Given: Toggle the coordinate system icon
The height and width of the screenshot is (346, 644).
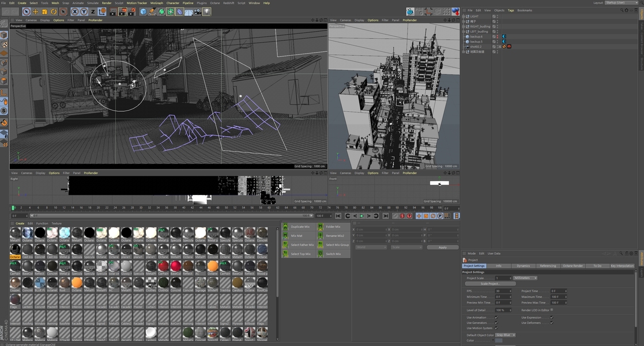Looking at the screenshot, I should pos(101,12).
